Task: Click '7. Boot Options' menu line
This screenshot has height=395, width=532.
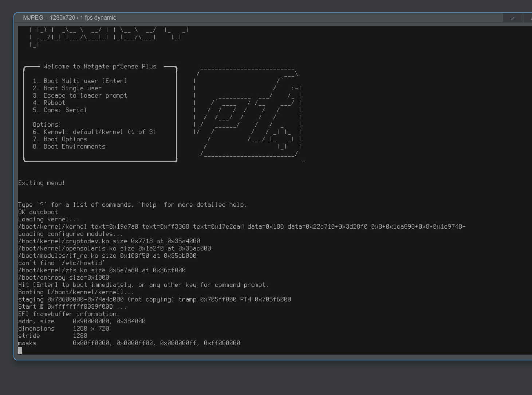Action: tap(60, 139)
